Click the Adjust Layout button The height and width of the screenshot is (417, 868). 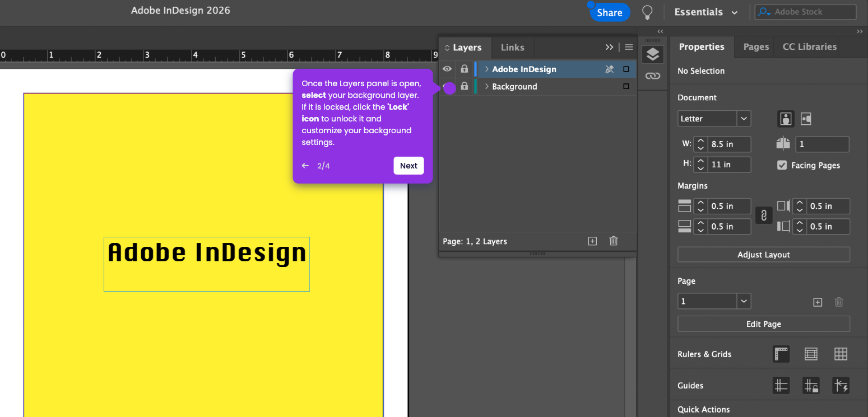pyautogui.click(x=764, y=255)
